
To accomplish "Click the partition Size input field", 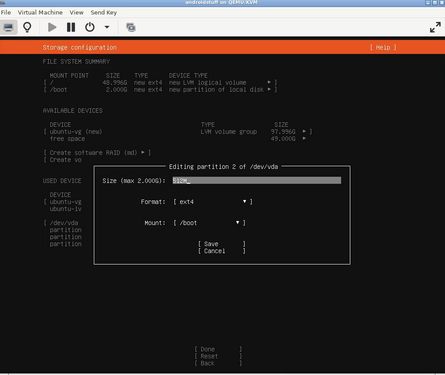I will pyautogui.click(x=257, y=180).
